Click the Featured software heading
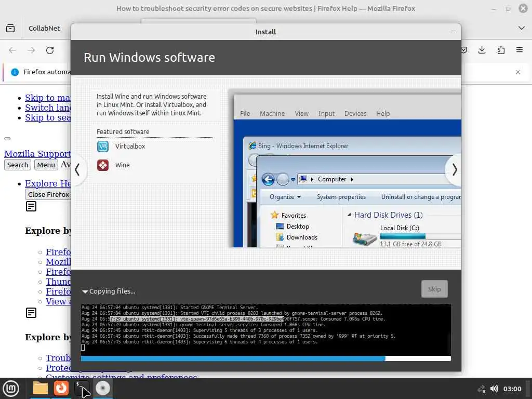532x399 pixels. click(x=123, y=131)
